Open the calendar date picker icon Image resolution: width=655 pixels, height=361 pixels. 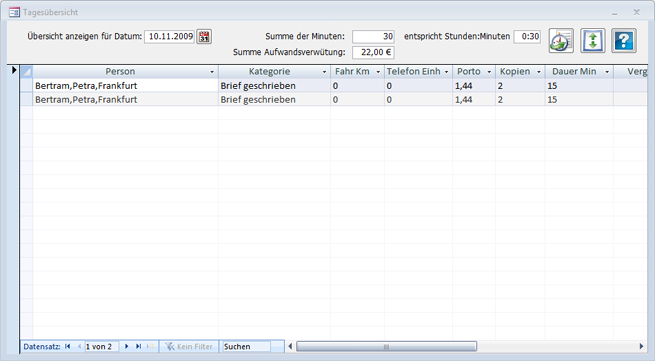click(x=204, y=37)
